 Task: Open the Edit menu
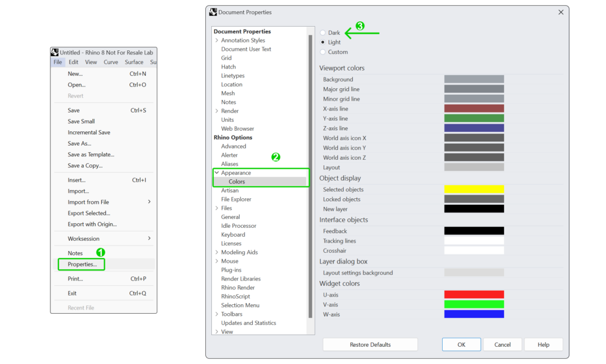point(73,62)
